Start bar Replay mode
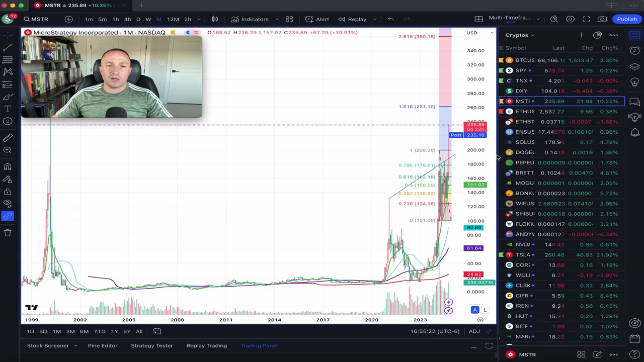644x362 pixels. click(352, 19)
